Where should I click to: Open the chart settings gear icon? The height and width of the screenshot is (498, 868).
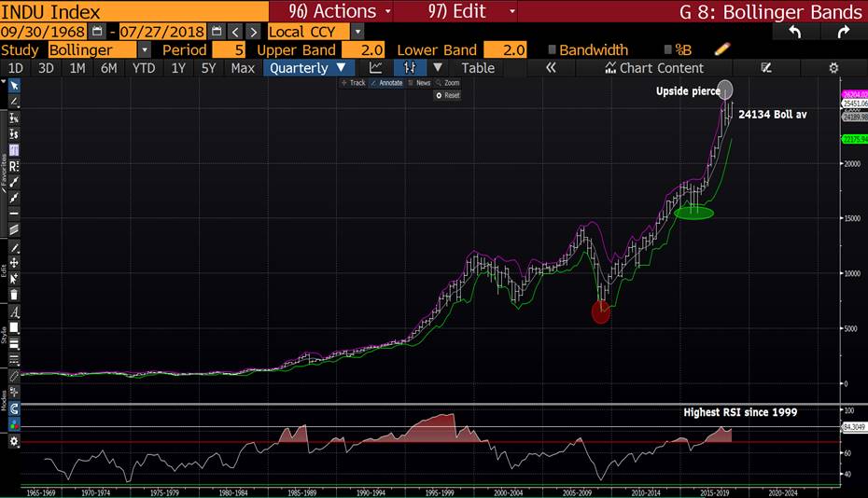coord(833,67)
